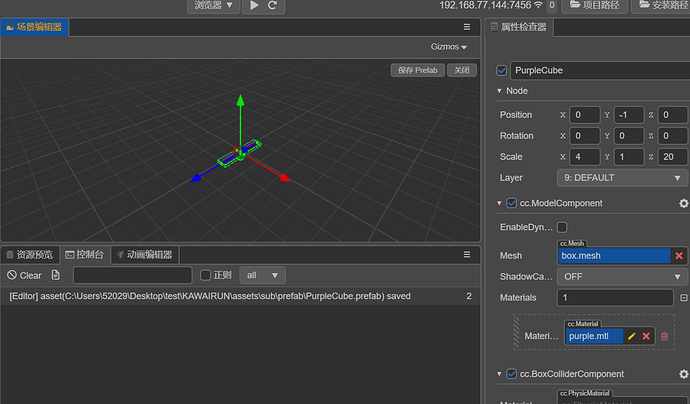690x404 pixels.
Task: Click the red X-axis gizmo arrow
Action: (285, 177)
